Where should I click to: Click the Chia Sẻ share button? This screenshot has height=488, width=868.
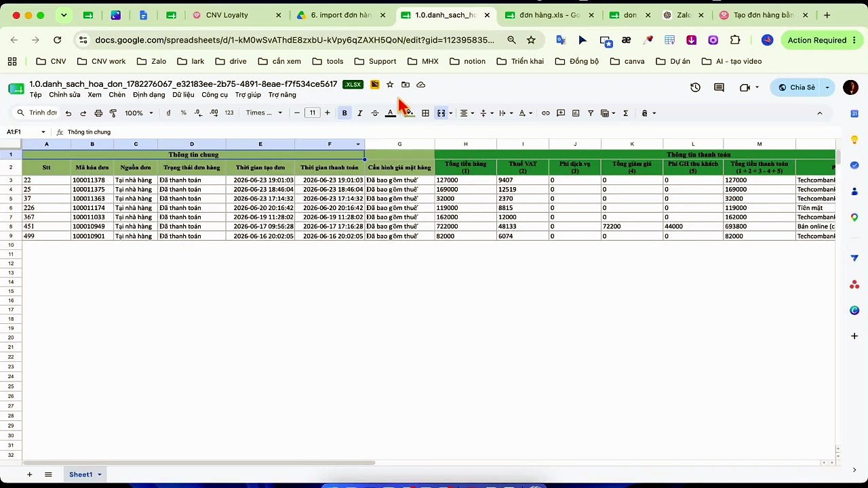click(797, 87)
